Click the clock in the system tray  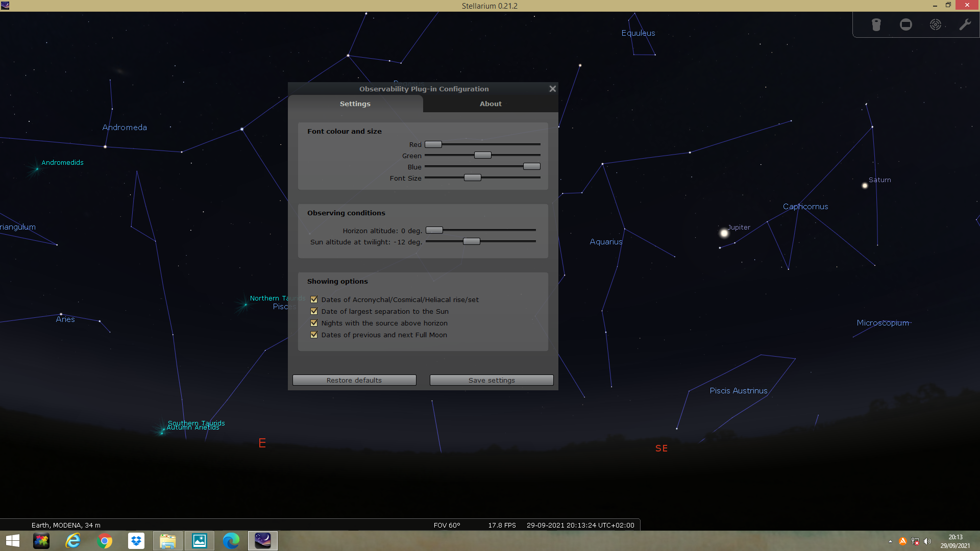(955, 540)
